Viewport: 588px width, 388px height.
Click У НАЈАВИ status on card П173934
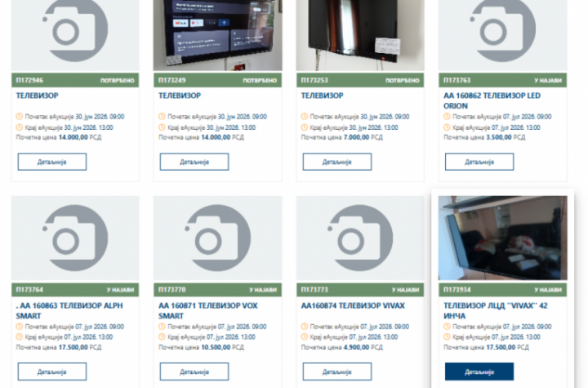[548, 290]
